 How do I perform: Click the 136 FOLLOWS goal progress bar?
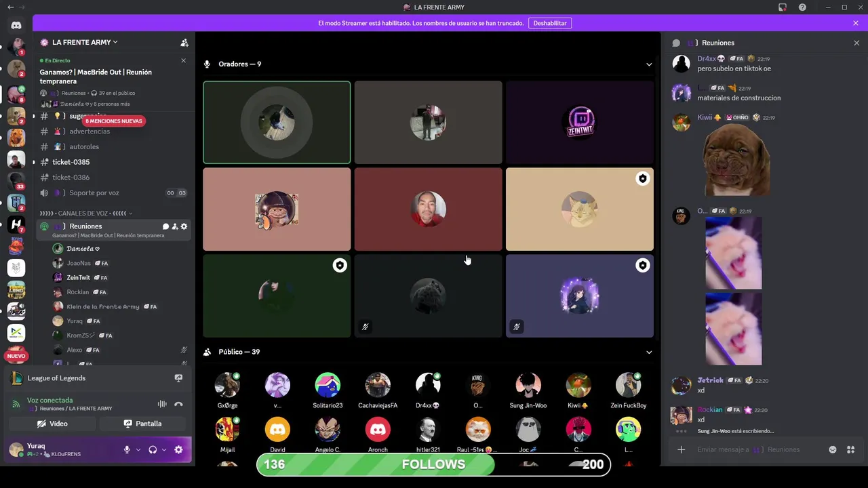434,464
